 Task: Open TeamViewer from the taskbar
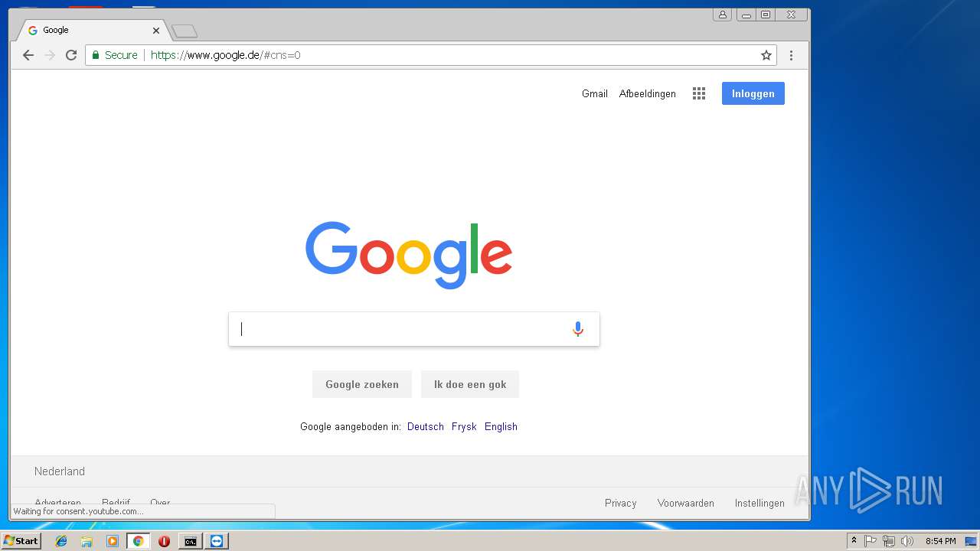pos(217,541)
